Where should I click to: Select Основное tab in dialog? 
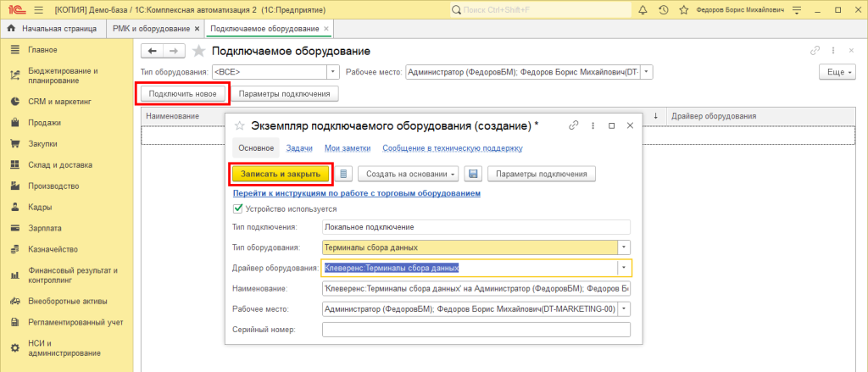(256, 148)
